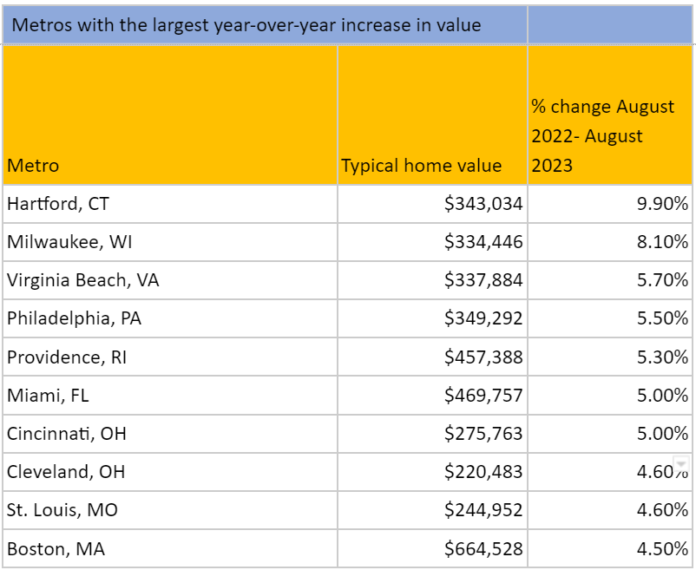Click the Virginia Beach, VA cell
The width and height of the screenshot is (696, 570).
pos(83,281)
